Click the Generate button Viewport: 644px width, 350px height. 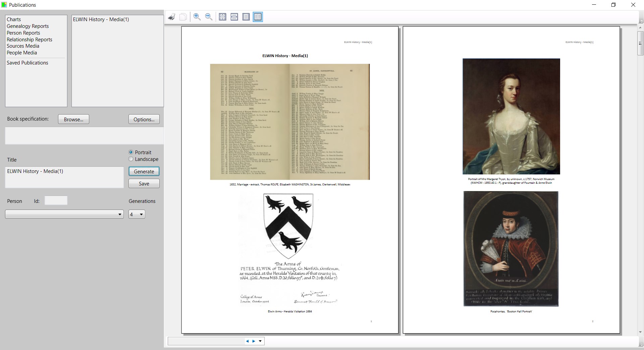(144, 171)
